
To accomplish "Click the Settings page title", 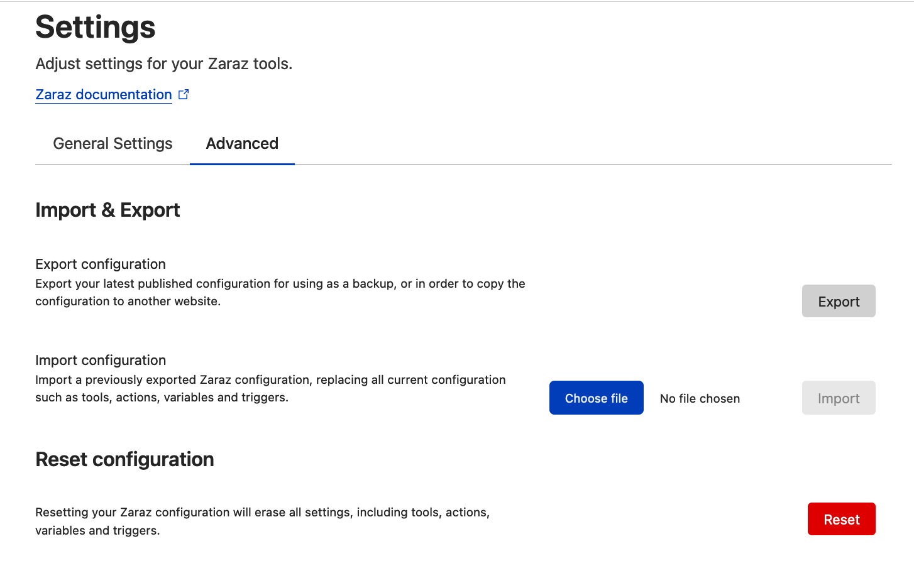I will click(x=95, y=27).
